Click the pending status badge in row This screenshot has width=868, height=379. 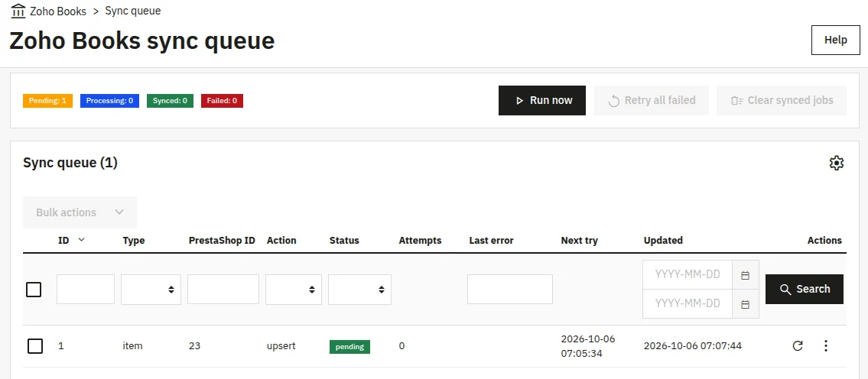[x=349, y=347]
